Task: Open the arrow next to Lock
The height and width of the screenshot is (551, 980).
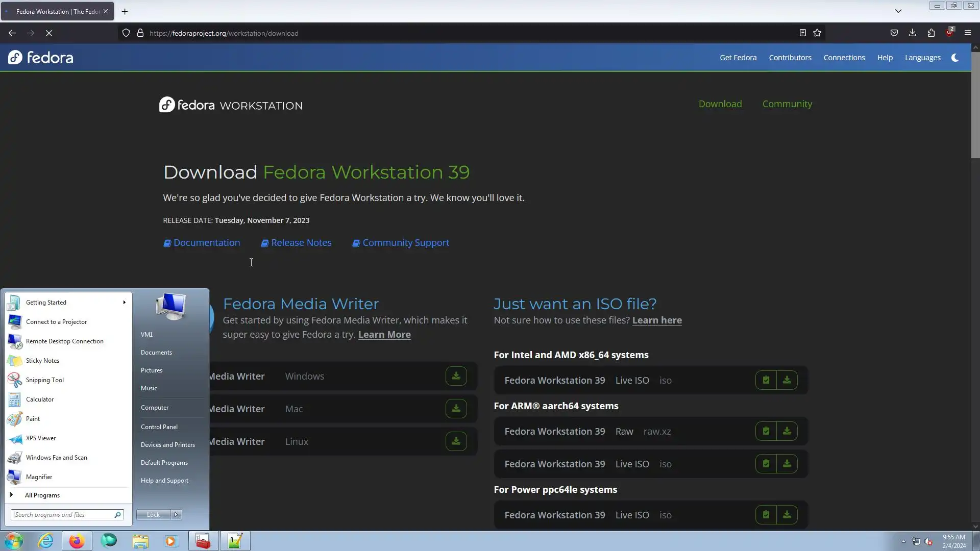Action: pos(176,515)
